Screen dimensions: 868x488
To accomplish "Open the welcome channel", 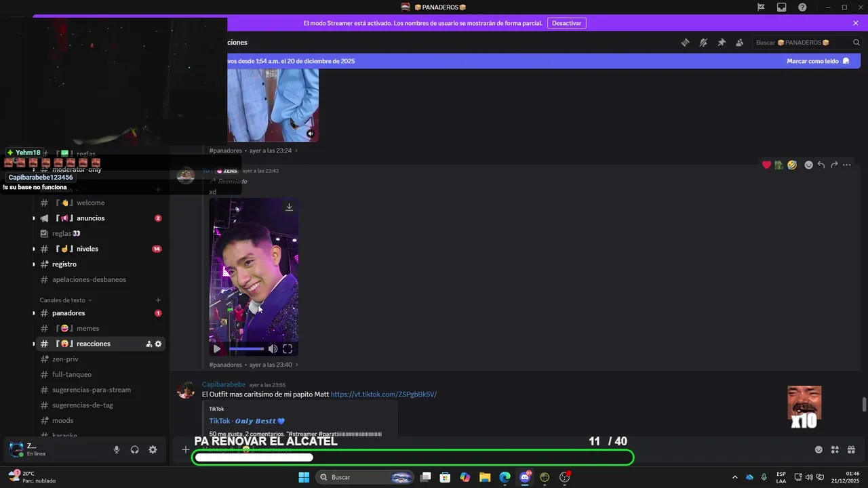I will [99, 203].
